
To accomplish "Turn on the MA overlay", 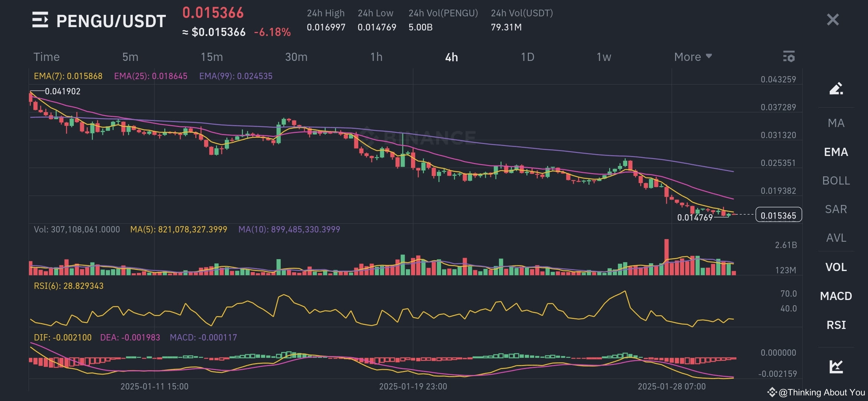I will coord(836,123).
